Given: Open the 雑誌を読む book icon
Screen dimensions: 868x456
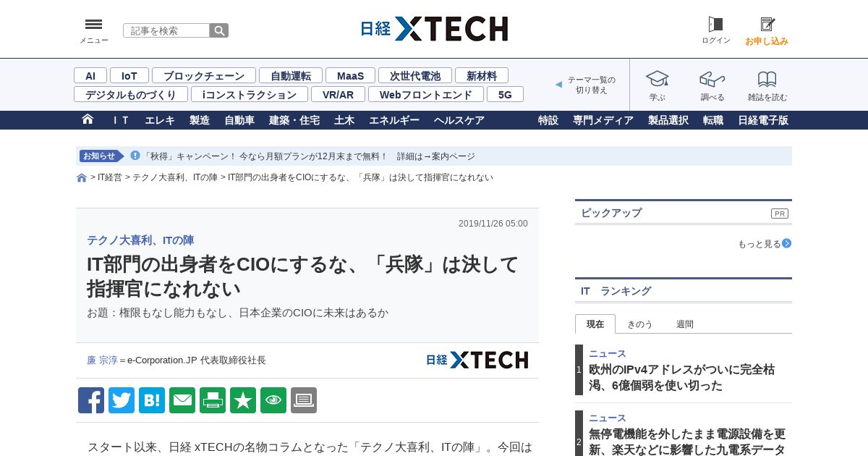Looking at the screenshot, I should coord(767,79).
